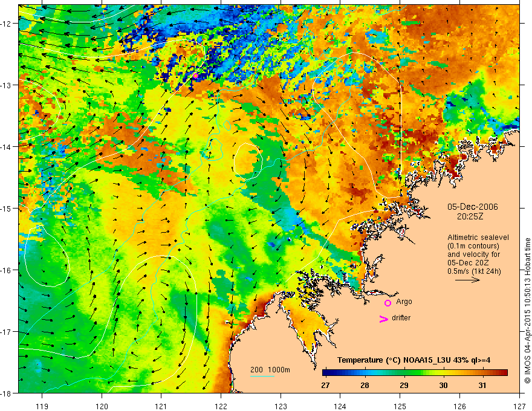
Task: Click the '05-Dec 20Z' text line
Action: coord(469,263)
